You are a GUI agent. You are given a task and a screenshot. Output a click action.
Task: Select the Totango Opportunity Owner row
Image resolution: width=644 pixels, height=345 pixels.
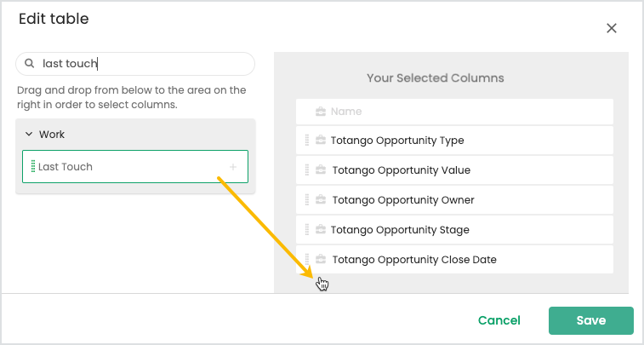(454, 200)
